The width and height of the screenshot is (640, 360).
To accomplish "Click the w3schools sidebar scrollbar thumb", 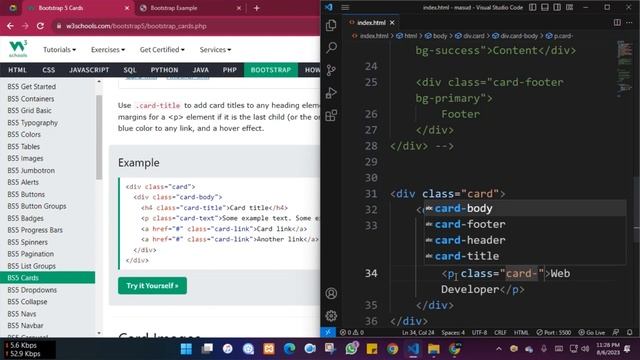I will (x=99, y=137).
